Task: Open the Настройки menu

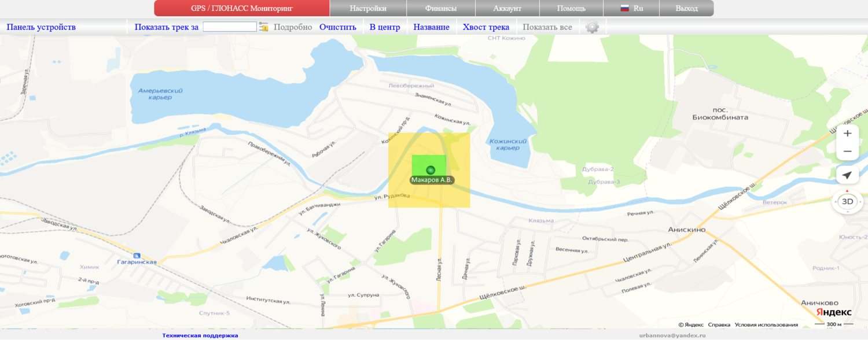Action: (368, 8)
